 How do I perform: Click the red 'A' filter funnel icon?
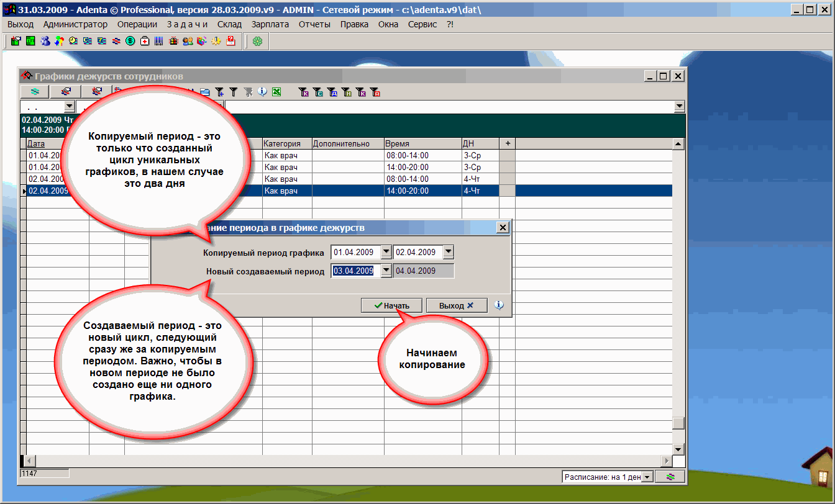tap(375, 92)
